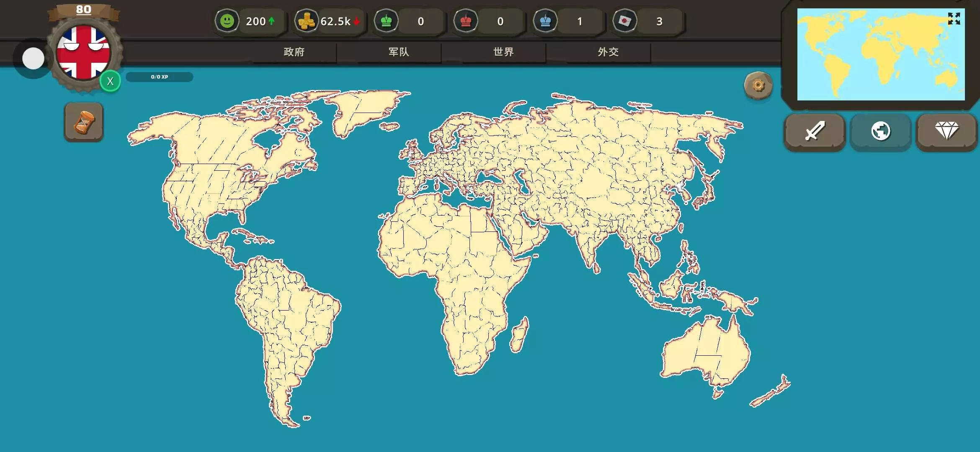Click the gold coins stack icon
This screenshot has width=980, height=452.
pyautogui.click(x=306, y=21)
